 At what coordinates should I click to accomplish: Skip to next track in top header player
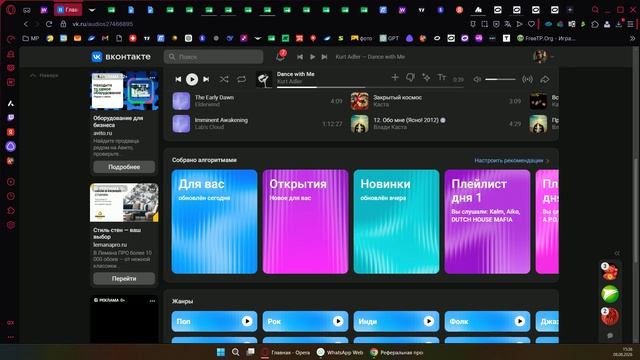pyautogui.click(x=324, y=57)
